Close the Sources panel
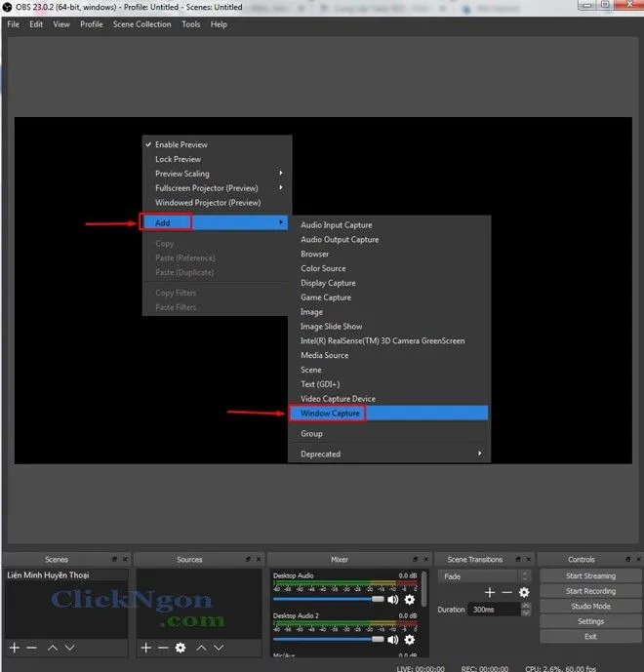Screen dimensions: 644x672 click(259, 559)
